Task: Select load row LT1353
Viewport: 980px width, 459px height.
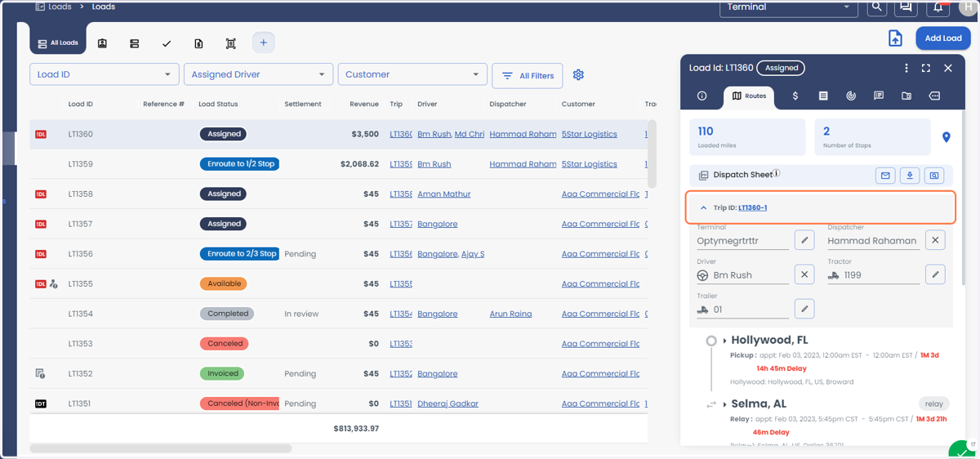Action: click(338, 344)
